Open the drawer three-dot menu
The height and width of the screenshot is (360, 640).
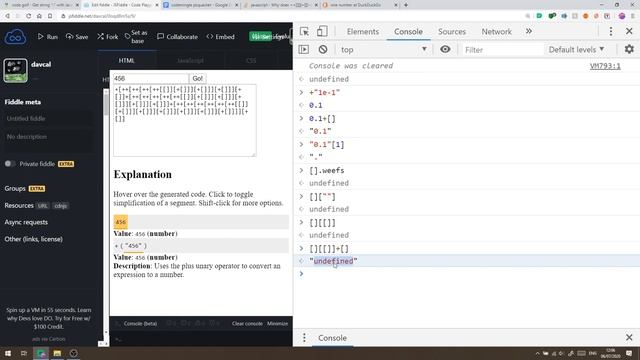coord(304,338)
